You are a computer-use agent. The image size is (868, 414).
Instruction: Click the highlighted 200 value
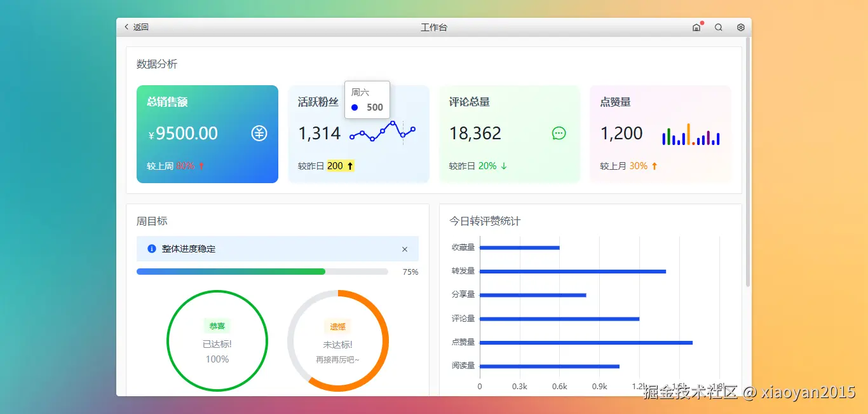tap(336, 166)
